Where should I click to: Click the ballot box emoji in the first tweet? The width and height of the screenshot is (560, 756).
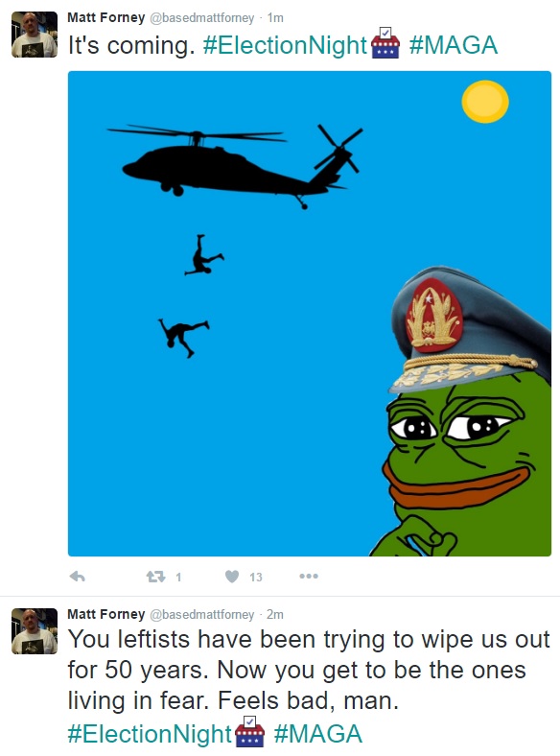(x=385, y=43)
